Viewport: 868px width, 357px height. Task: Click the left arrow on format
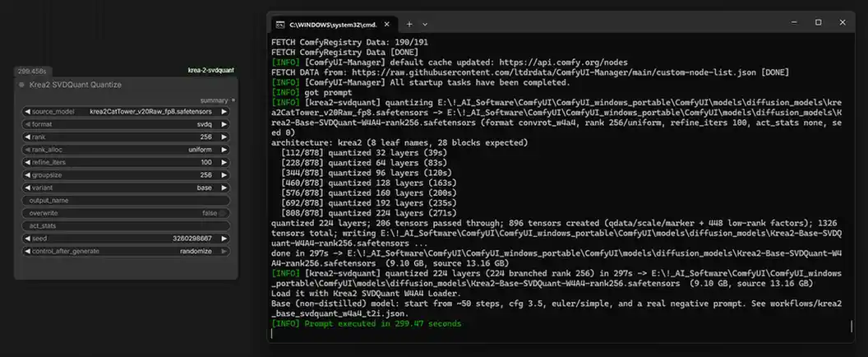point(27,124)
